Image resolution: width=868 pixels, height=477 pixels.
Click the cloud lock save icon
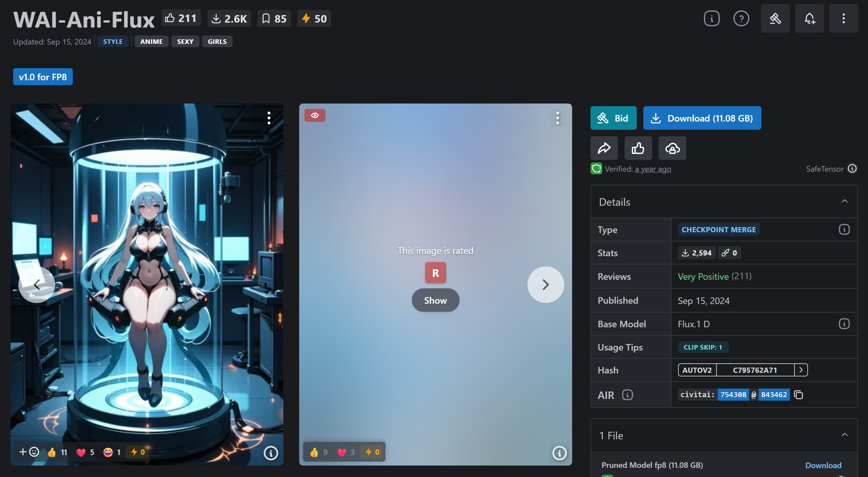[672, 148]
